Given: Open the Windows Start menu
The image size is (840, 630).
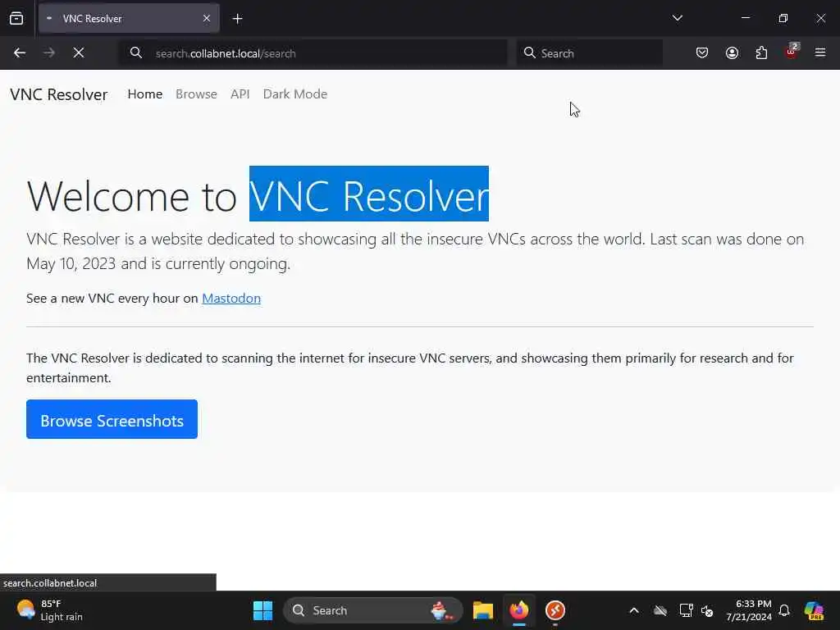Looking at the screenshot, I should point(262,610).
